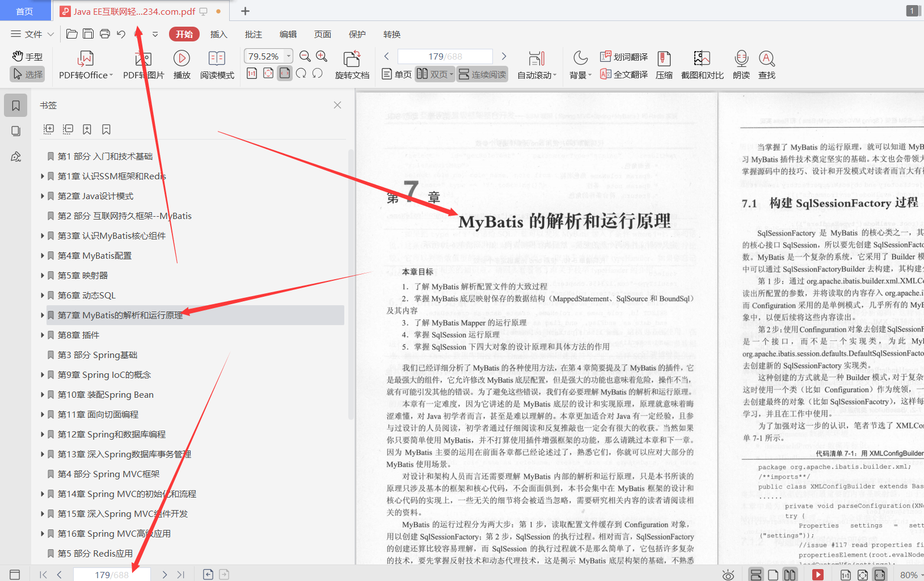Viewport: 924px width, 581px height.
Task: Open bookmark 第5 部分 Redis应用
Action: 95,554
